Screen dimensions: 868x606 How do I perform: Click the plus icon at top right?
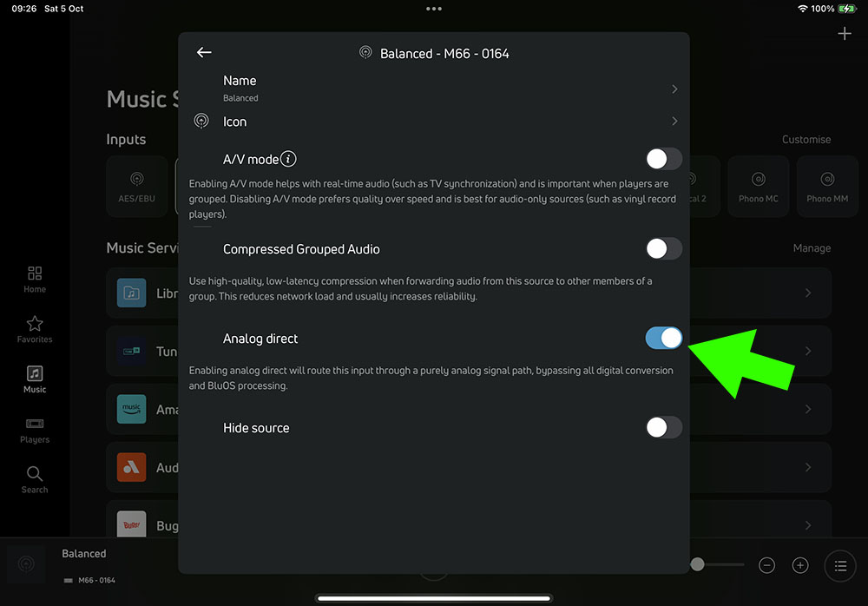845,34
